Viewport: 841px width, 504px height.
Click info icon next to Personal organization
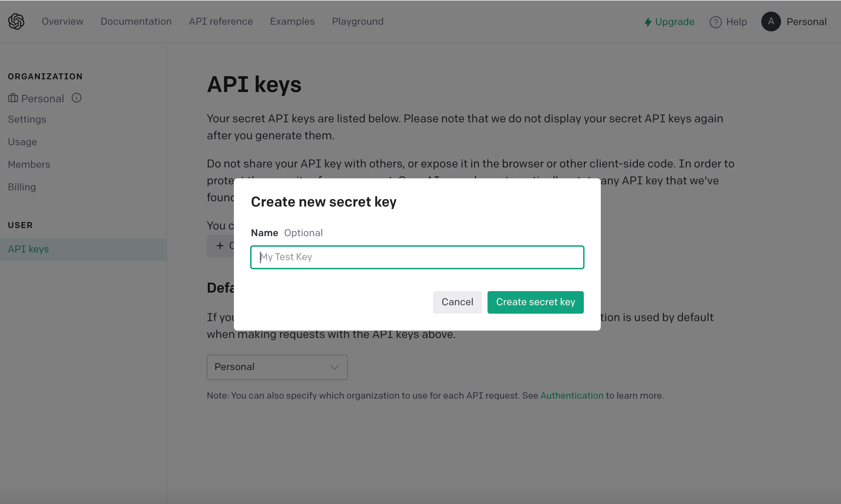click(77, 98)
